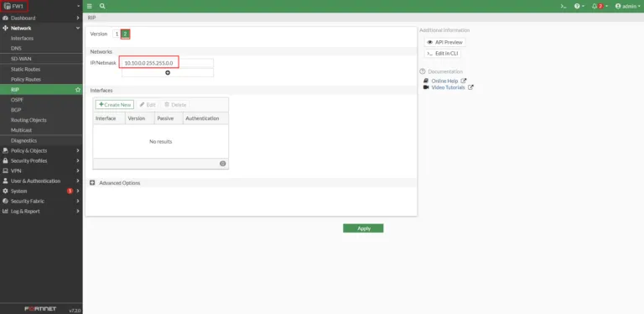Viewport: 644px width, 314px height.
Task: Toggle the hamburger menu icon in top bar
Action: [90, 6]
